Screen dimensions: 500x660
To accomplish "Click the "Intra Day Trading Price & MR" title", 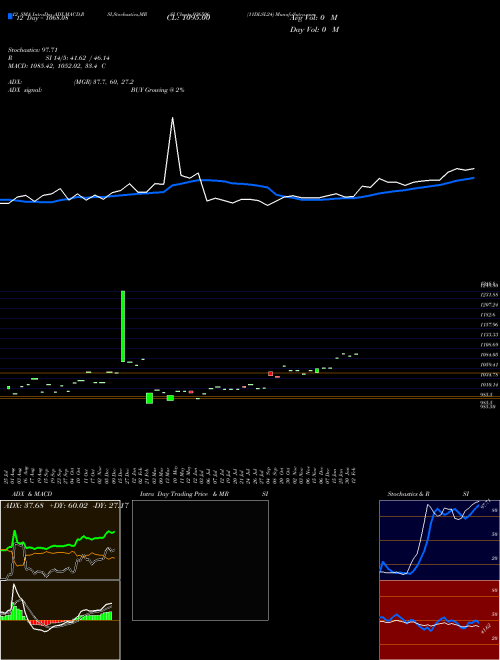I will pos(184,494).
